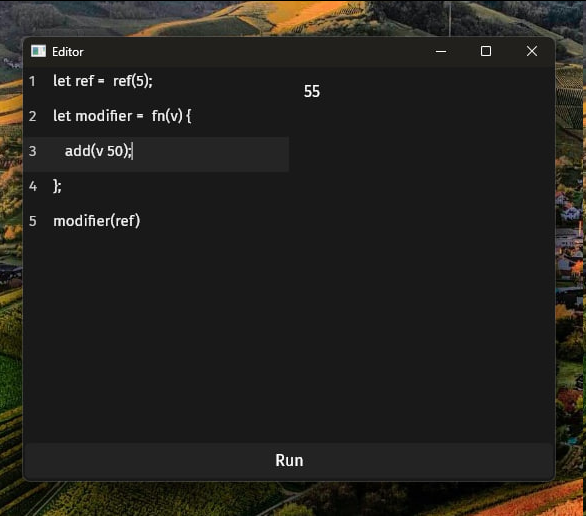This screenshot has width=586, height=516.
Task: Maximize the Editor window
Action: click(x=486, y=51)
